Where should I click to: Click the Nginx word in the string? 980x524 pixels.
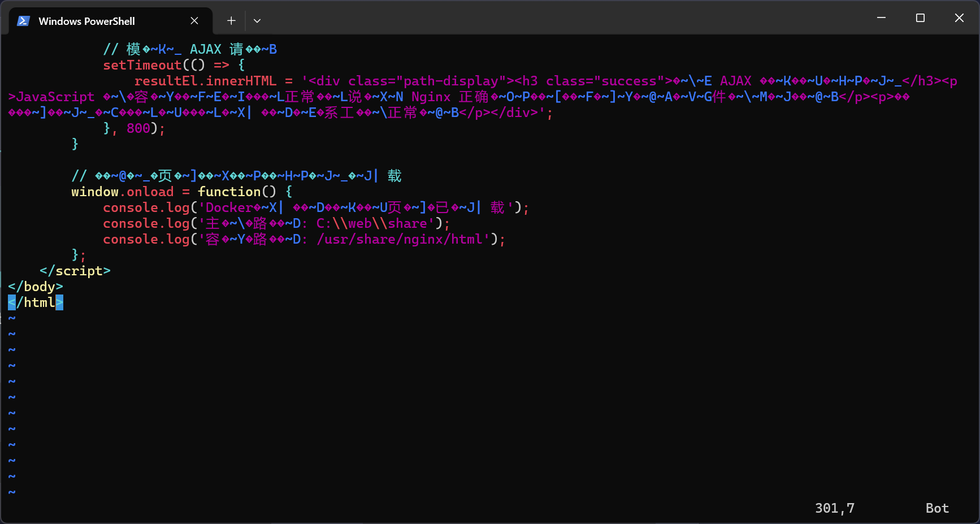click(431, 97)
